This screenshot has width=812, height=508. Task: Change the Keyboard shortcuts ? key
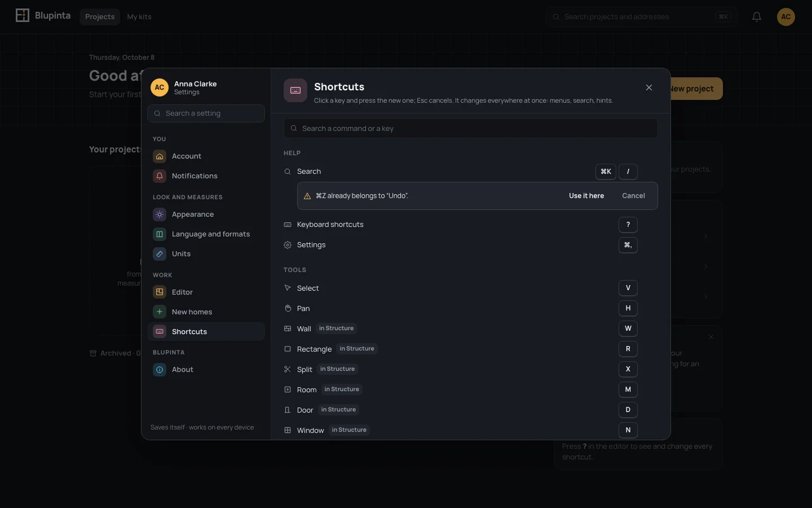pyautogui.click(x=628, y=225)
